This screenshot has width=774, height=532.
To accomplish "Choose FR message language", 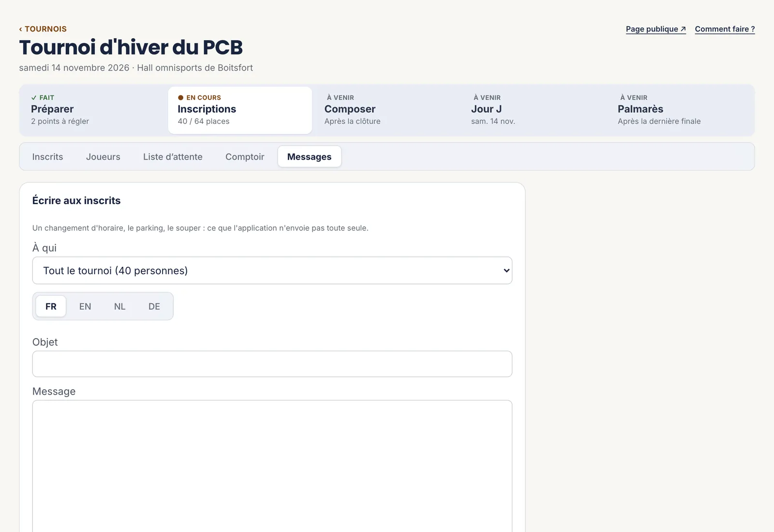I will coord(51,306).
